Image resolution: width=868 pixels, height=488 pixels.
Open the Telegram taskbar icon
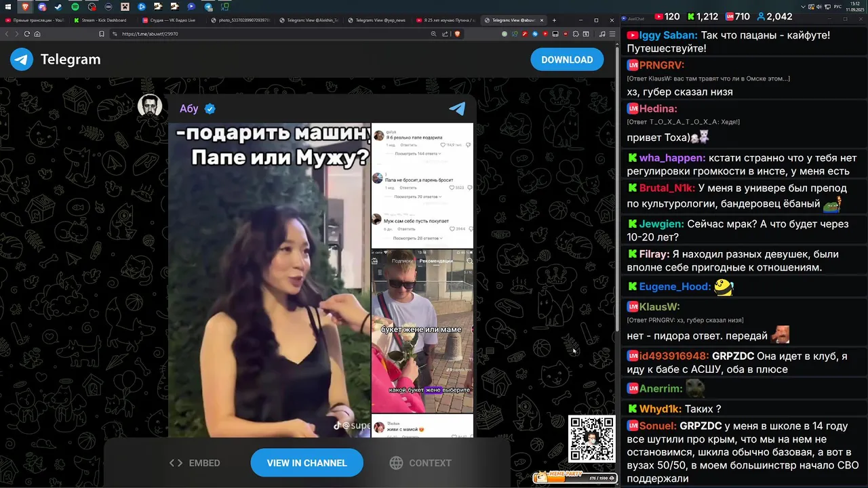point(208,7)
